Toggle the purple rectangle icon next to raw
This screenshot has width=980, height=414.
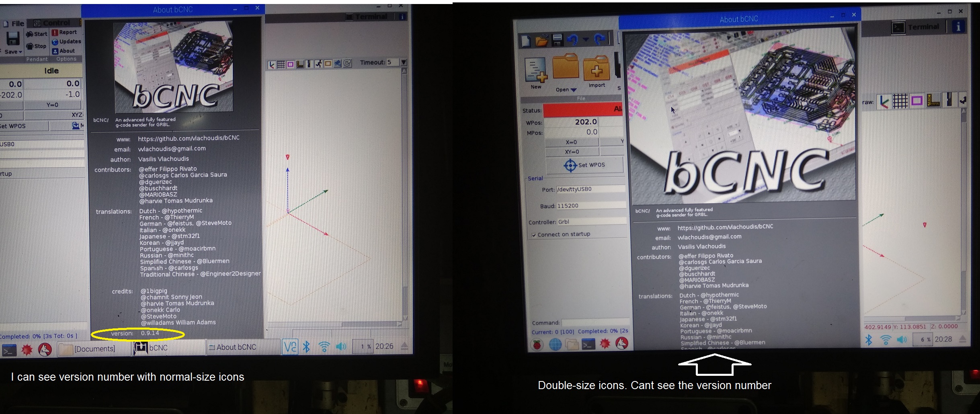[x=916, y=100]
